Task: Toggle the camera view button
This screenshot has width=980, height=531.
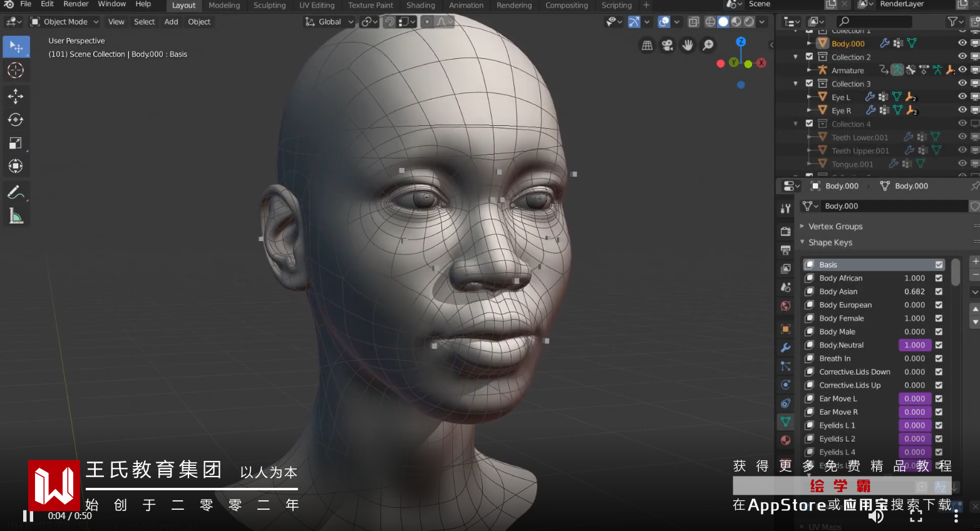Action: 668,45
